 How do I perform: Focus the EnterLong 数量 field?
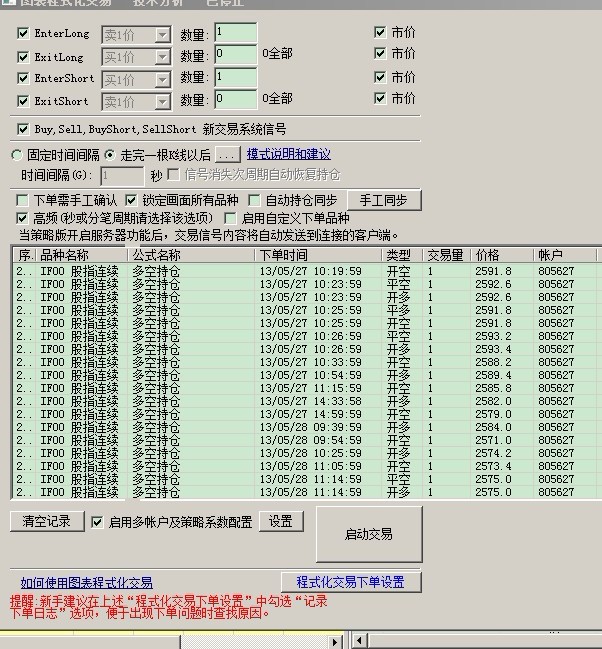point(236,33)
